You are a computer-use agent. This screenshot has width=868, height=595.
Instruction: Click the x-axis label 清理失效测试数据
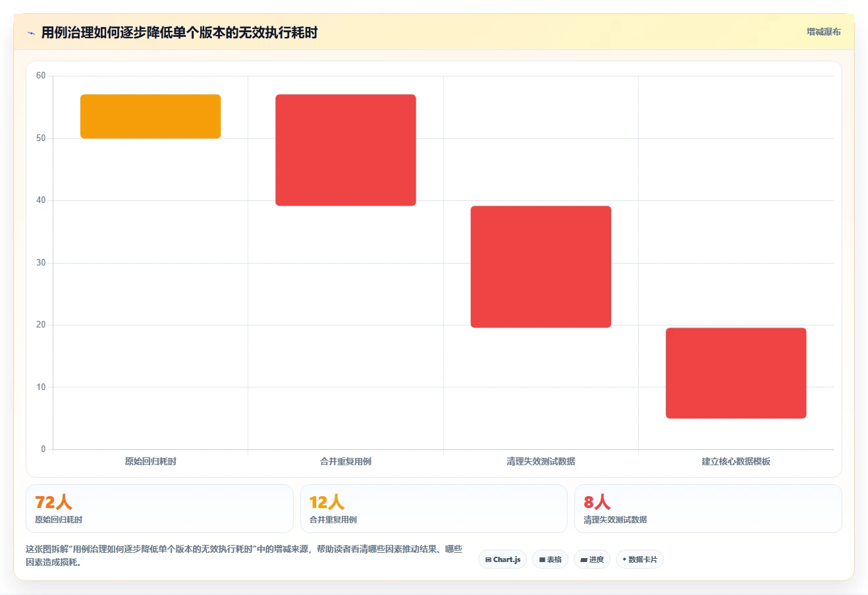click(541, 461)
